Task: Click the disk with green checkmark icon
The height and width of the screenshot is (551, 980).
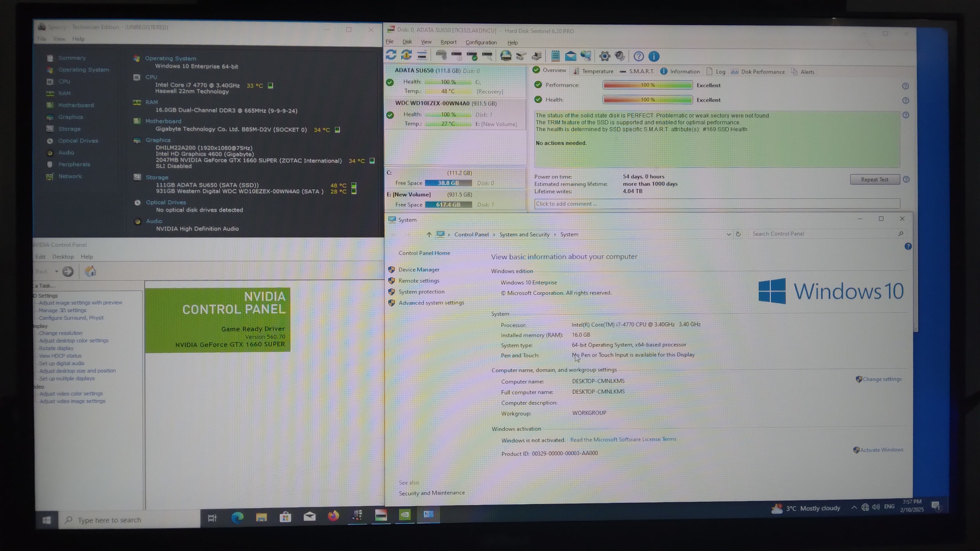Action: [472, 56]
